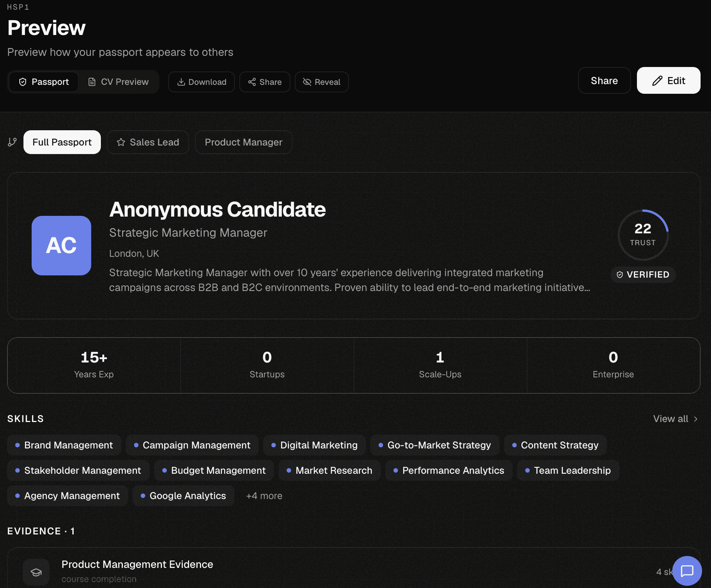Switch to CV Preview view

click(x=118, y=82)
